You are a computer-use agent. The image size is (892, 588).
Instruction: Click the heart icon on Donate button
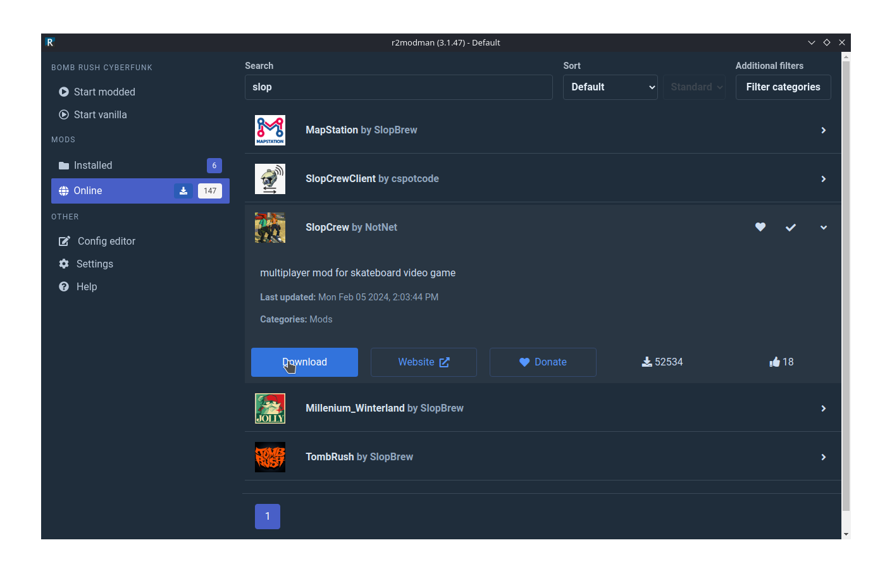pyautogui.click(x=524, y=362)
